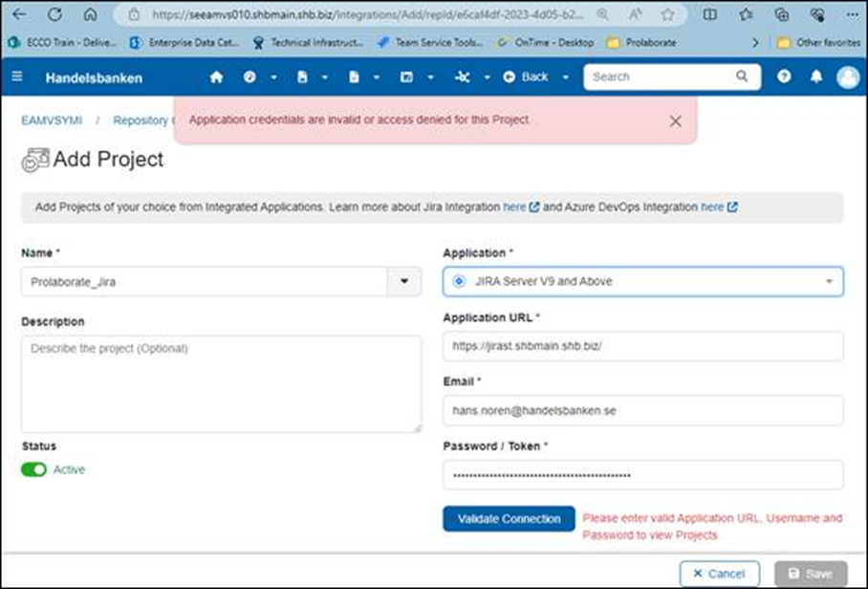868x589 pixels.
Task: Expand the network graph dropdown arrow
Action: 488,77
